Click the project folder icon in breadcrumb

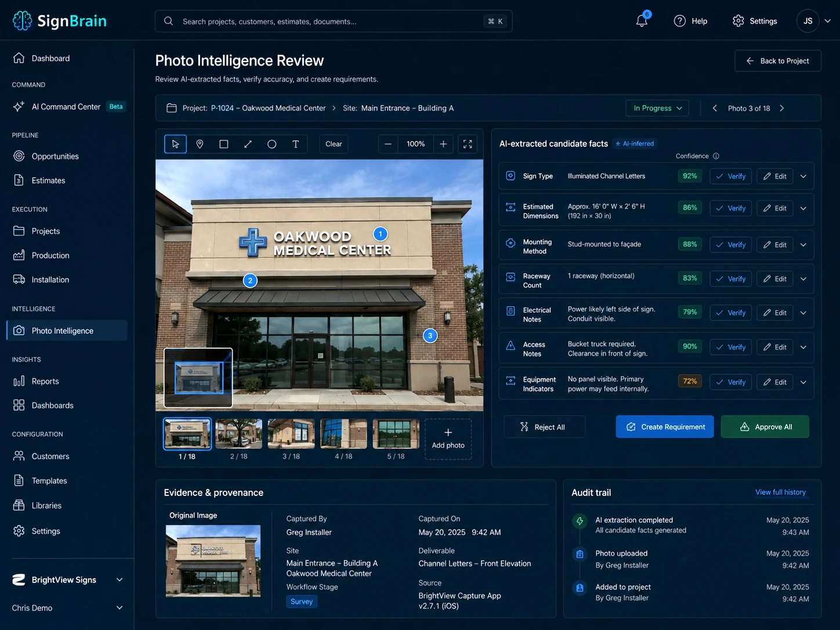coord(172,108)
